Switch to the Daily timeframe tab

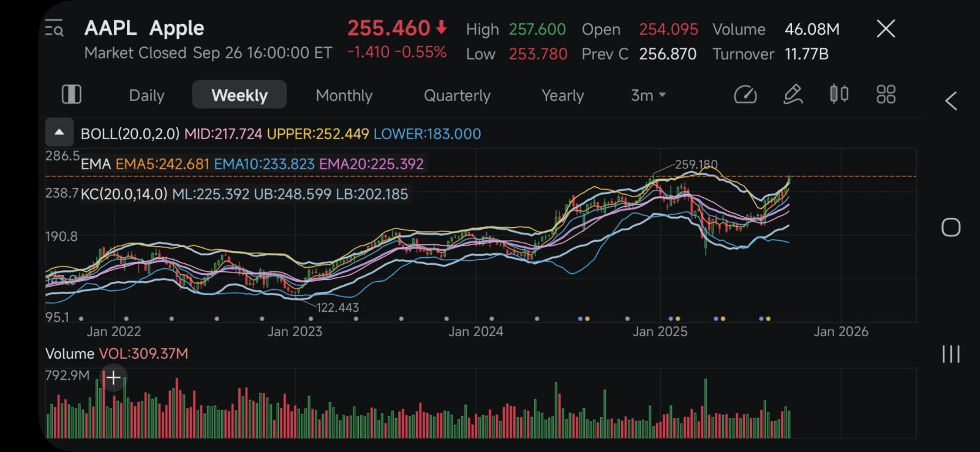click(x=146, y=96)
